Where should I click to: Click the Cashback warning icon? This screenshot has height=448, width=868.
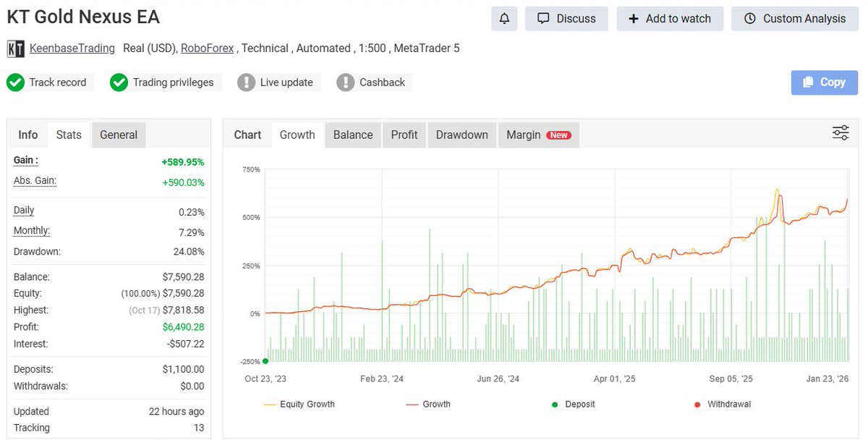(346, 83)
